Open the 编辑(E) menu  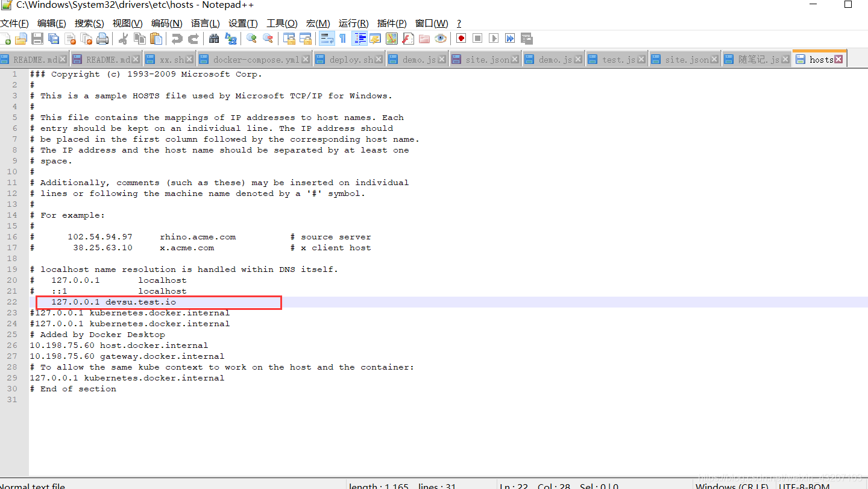[51, 24]
